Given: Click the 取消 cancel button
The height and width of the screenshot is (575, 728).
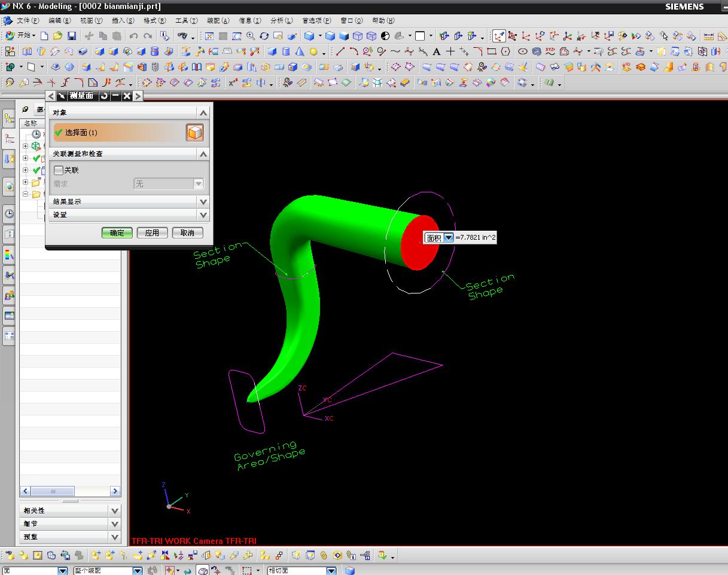Looking at the screenshot, I should pyautogui.click(x=187, y=233).
